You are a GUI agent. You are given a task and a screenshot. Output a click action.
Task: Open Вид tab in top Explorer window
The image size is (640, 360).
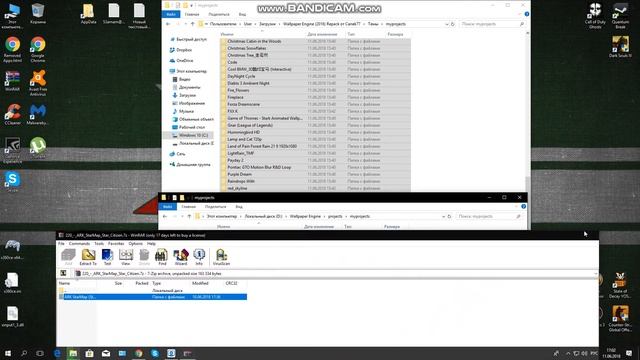tap(242, 14)
